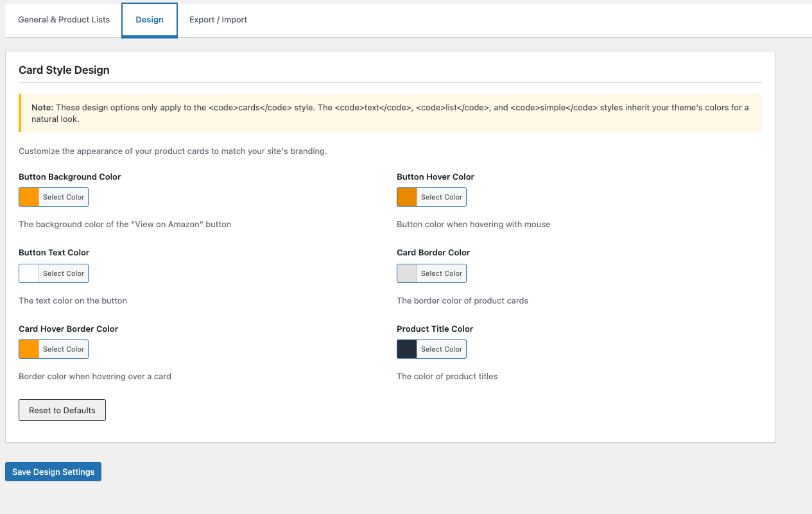Switch to the General & Product Lists tab
This screenshot has height=514, width=812.
pos(64,19)
